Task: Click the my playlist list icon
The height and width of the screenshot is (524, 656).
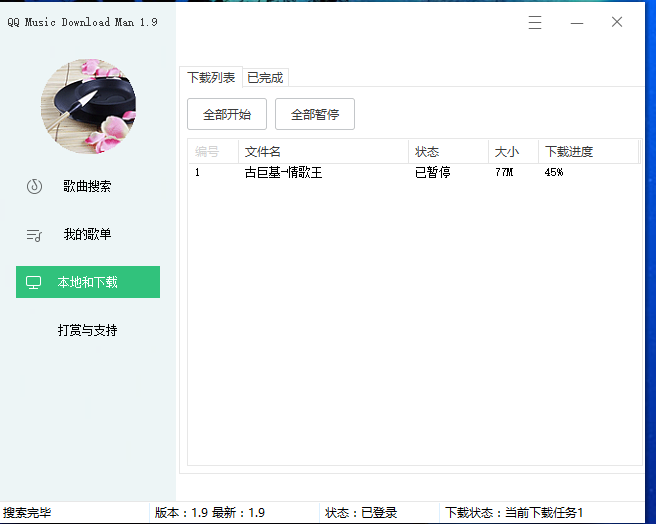Action: click(34, 236)
